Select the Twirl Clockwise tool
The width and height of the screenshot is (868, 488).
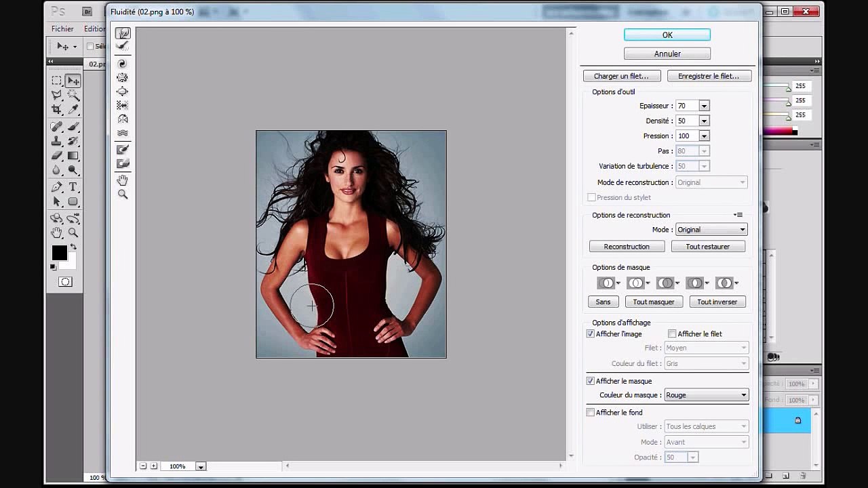point(123,64)
